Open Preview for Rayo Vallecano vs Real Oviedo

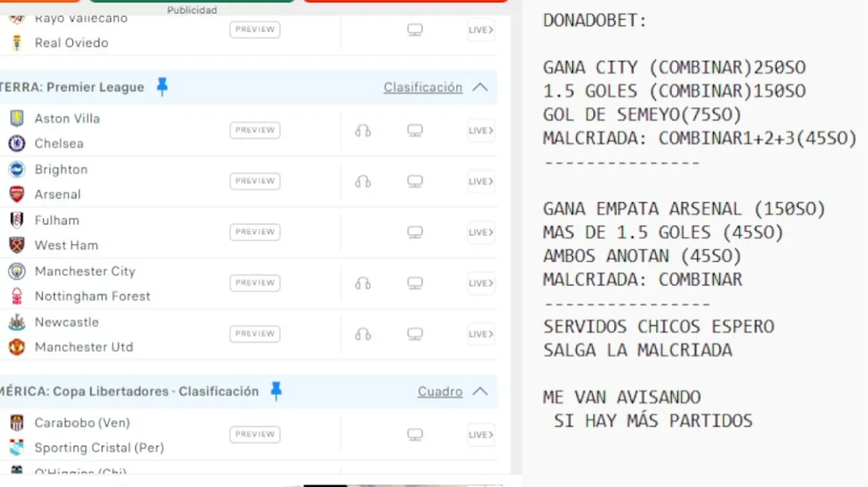coord(255,30)
